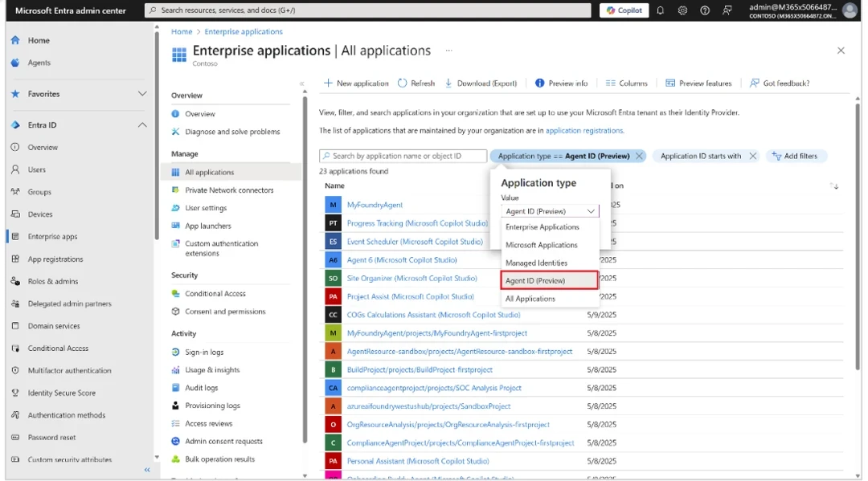Open Conditional Access under Security

pyautogui.click(x=215, y=294)
